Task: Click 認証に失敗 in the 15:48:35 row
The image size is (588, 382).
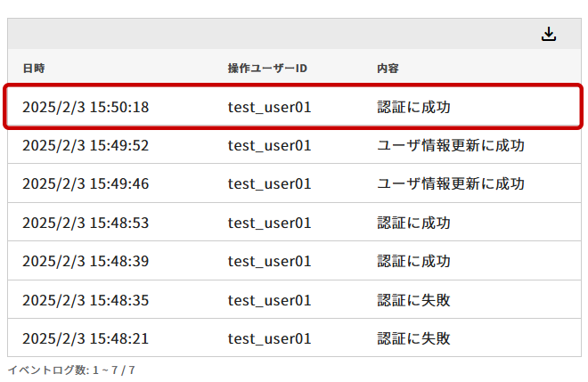Action: 413,299
